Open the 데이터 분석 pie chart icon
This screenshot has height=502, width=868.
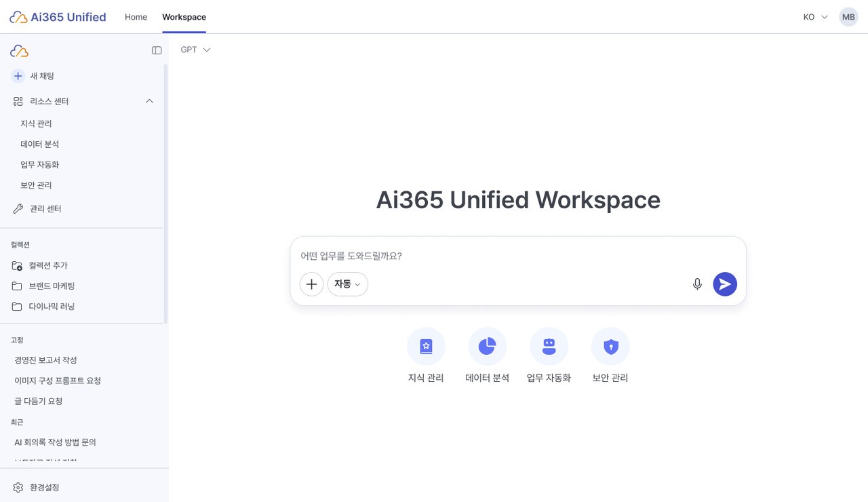click(488, 346)
